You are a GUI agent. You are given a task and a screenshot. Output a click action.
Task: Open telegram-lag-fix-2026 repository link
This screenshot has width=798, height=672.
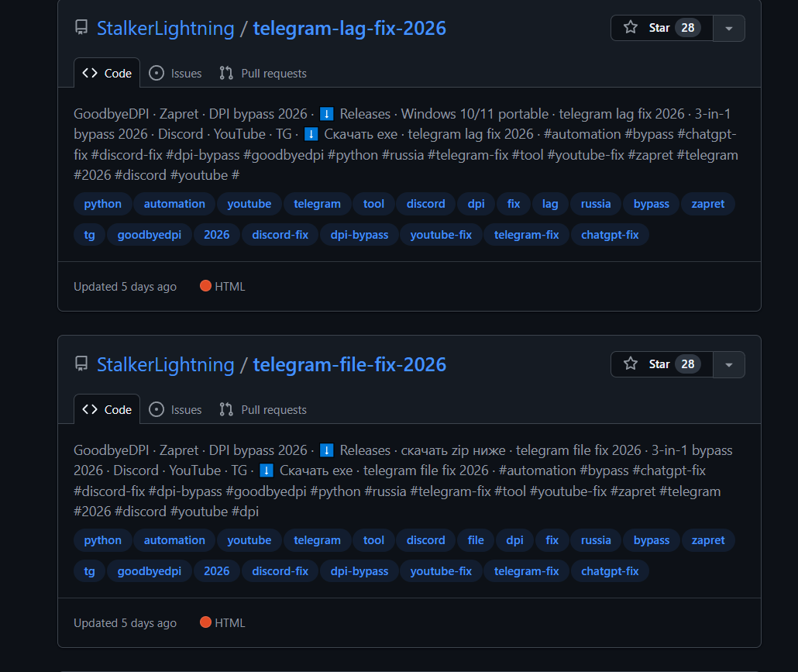click(349, 29)
